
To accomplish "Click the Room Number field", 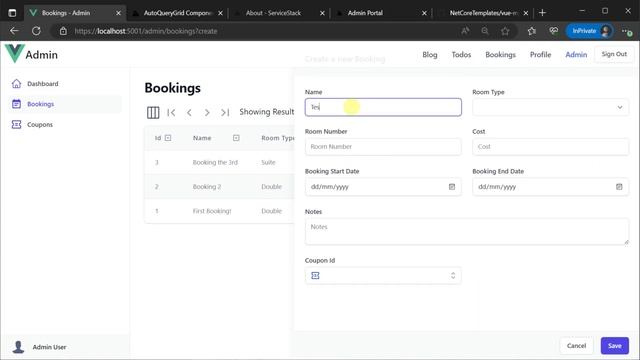I will [x=383, y=147].
